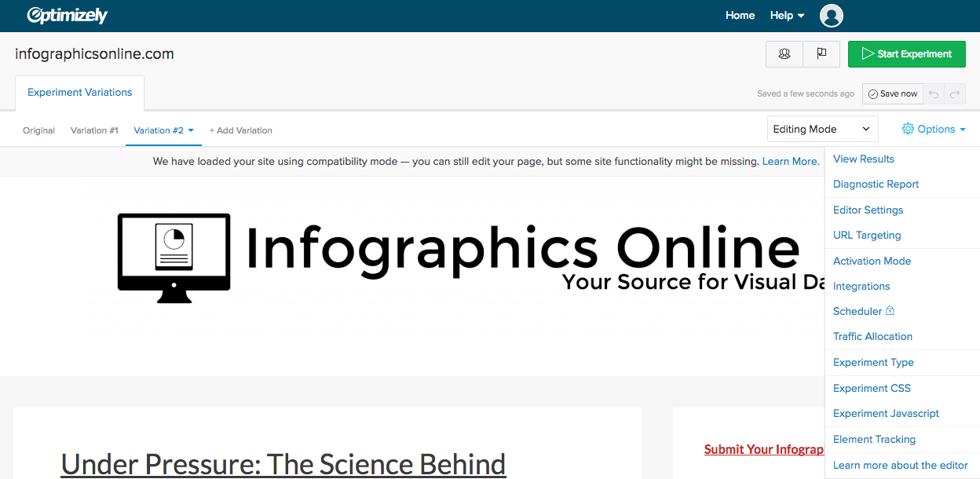Click the Save now button
Image resolution: width=980 pixels, height=479 pixels.
[893, 94]
